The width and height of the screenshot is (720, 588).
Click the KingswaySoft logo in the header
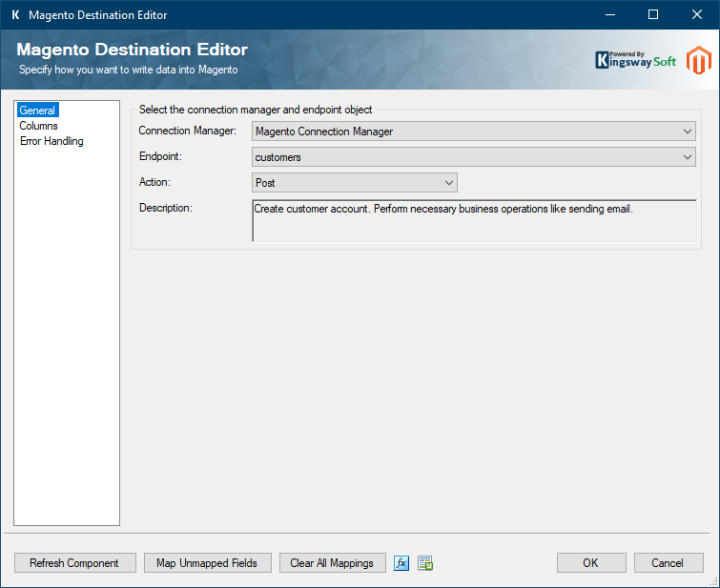pos(635,60)
